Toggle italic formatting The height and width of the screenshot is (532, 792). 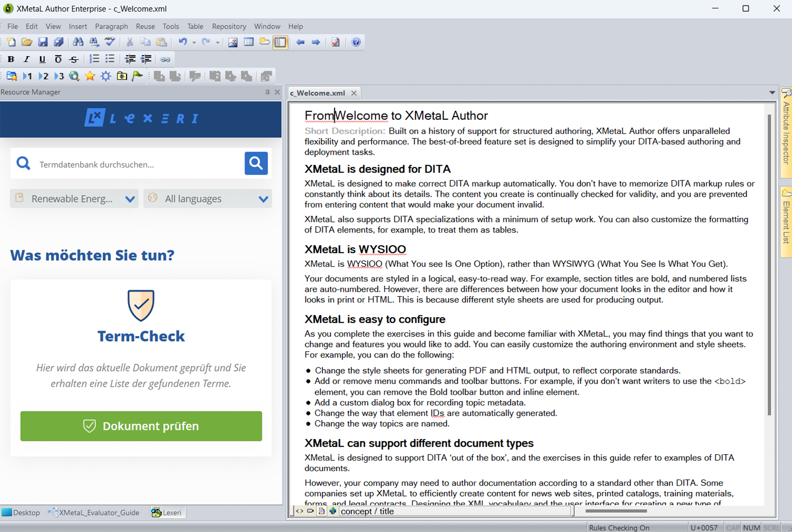click(26, 59)
